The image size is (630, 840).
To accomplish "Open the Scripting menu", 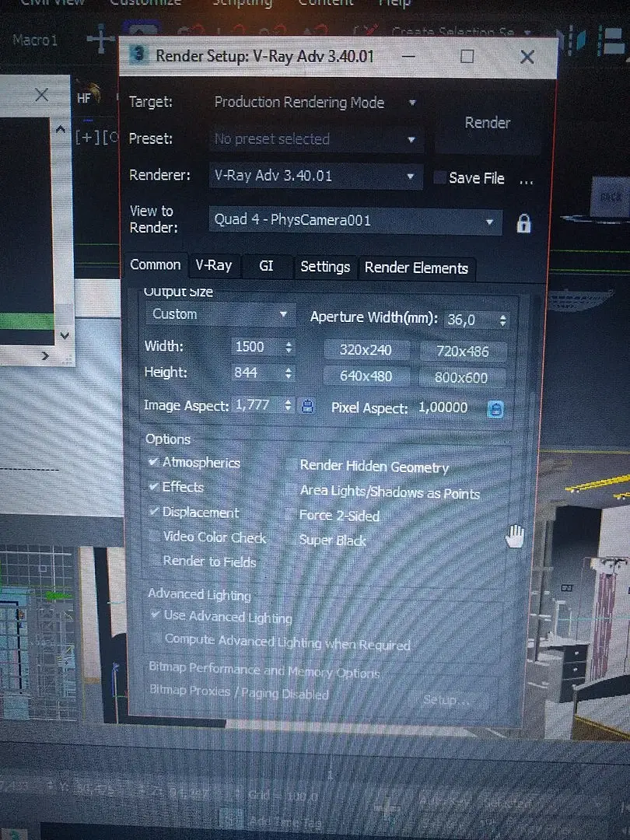I will [x=242, y=3].
